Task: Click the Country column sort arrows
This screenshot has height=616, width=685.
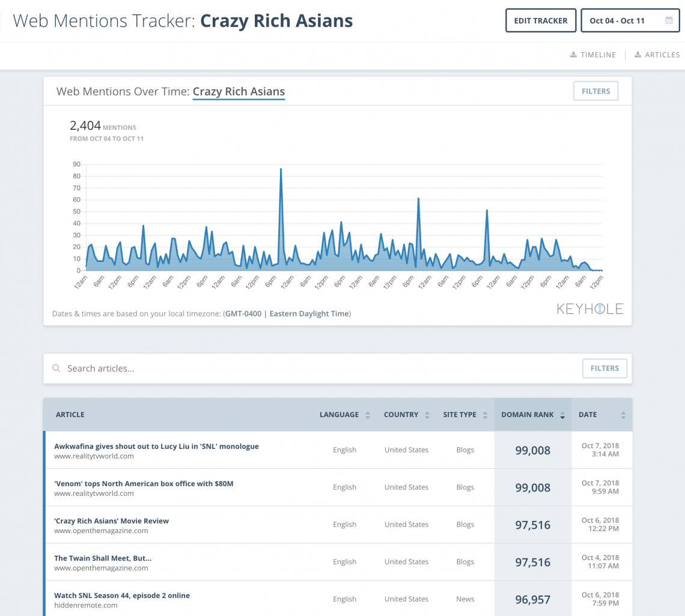Action: pyautogui.click(x=427, y=414)
